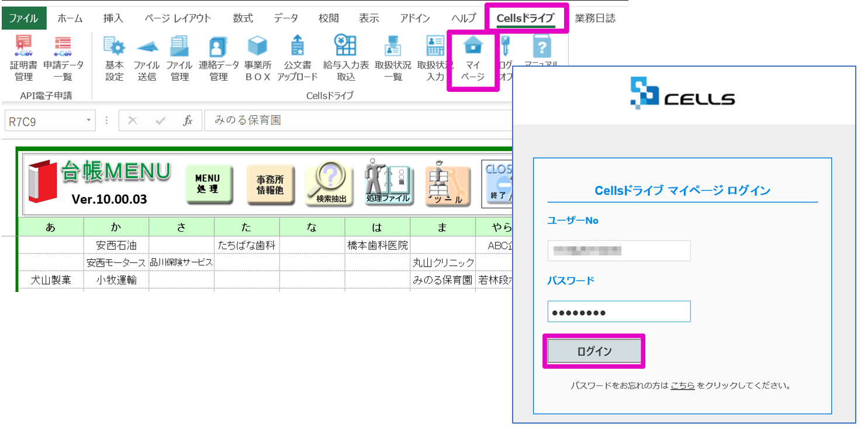This screenshot has width=868, height=433.
Task: Start 公文書アップロード document upload
Action: click(x=298, y=57)
